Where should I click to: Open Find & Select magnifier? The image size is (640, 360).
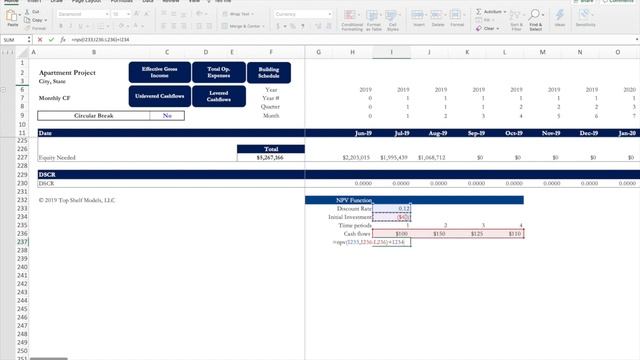[x=535, y=20]
